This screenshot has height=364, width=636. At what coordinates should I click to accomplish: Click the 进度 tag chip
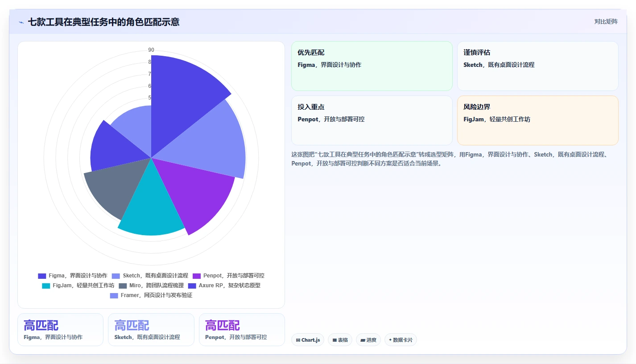pyautogui.click(x=368, y=340)
